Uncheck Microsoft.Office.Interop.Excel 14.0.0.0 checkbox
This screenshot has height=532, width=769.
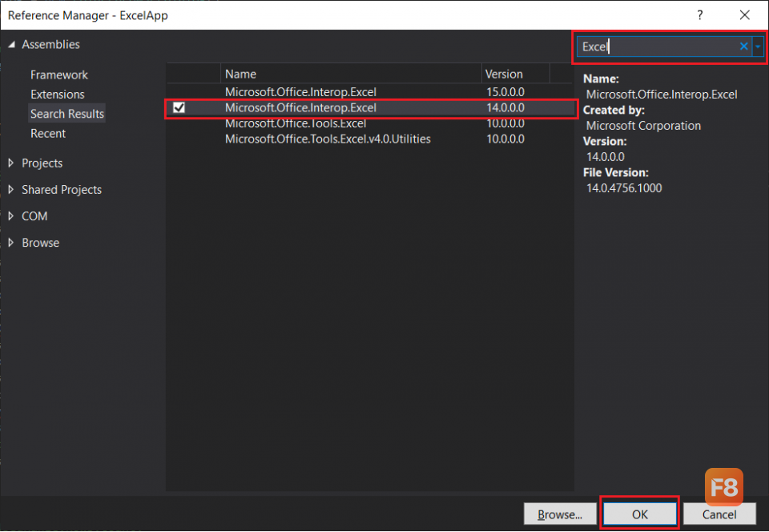(179, 107)
